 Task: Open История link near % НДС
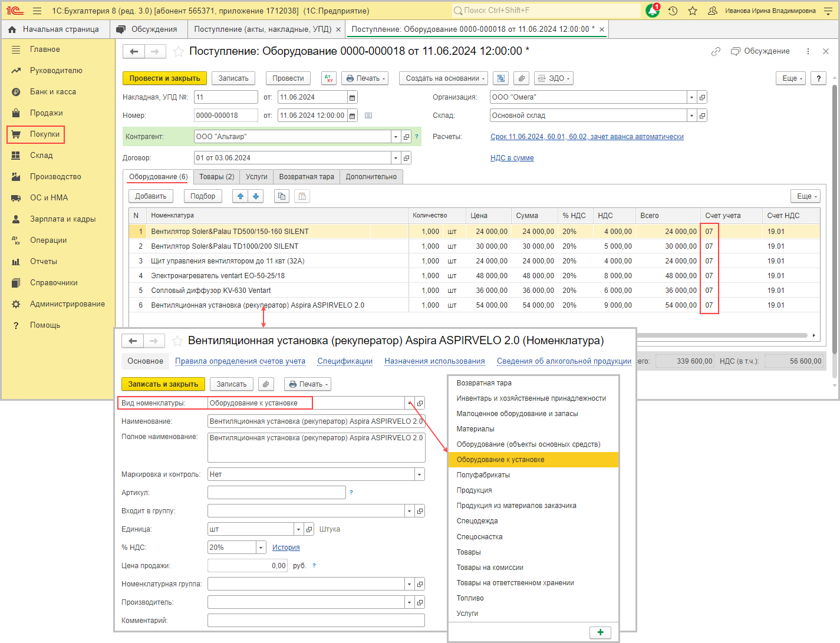click(286, 548)
